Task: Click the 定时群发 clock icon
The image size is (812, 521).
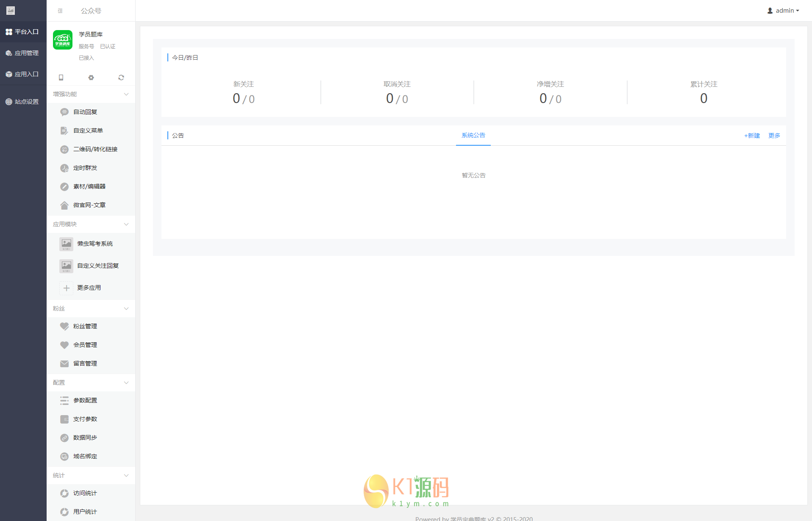Action: click(64, 168)
